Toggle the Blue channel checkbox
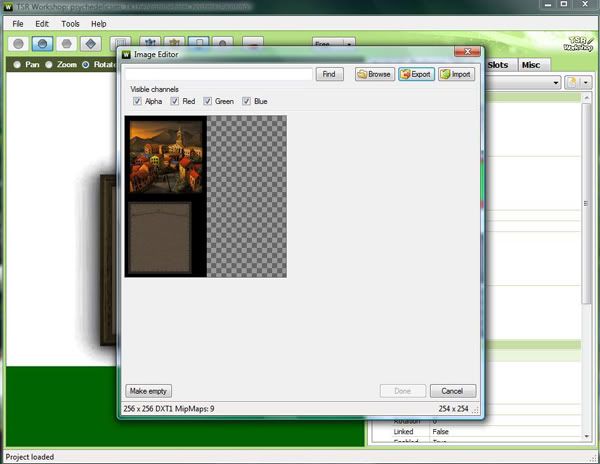 246,101
